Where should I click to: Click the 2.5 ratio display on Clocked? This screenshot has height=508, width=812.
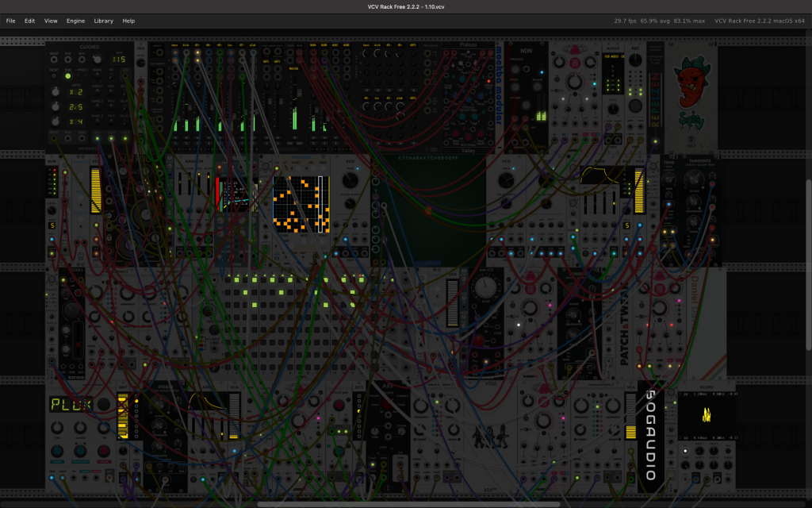click(x=76, y=107)
